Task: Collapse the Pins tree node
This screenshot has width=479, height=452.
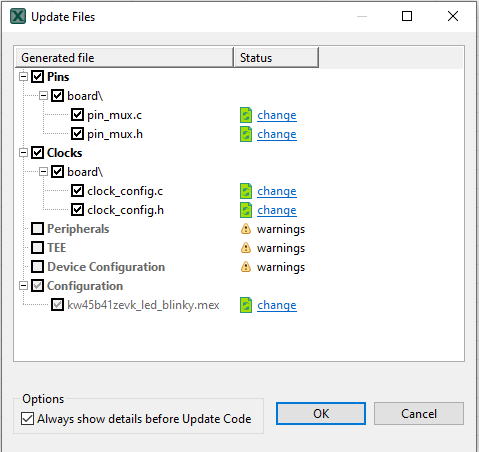Action: [23, 77]
